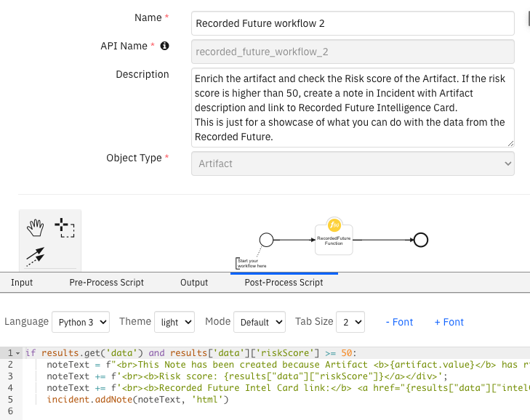Select the RecordedFuture Function task node
The image size is (530, 420).
coord(334,243)
